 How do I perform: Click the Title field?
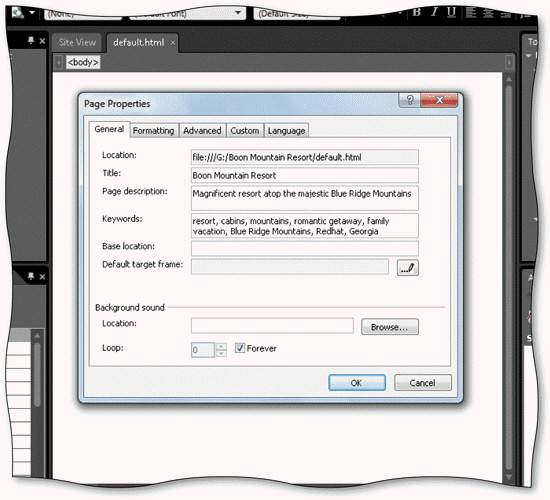pyautogui.click(x=304, y=175)
